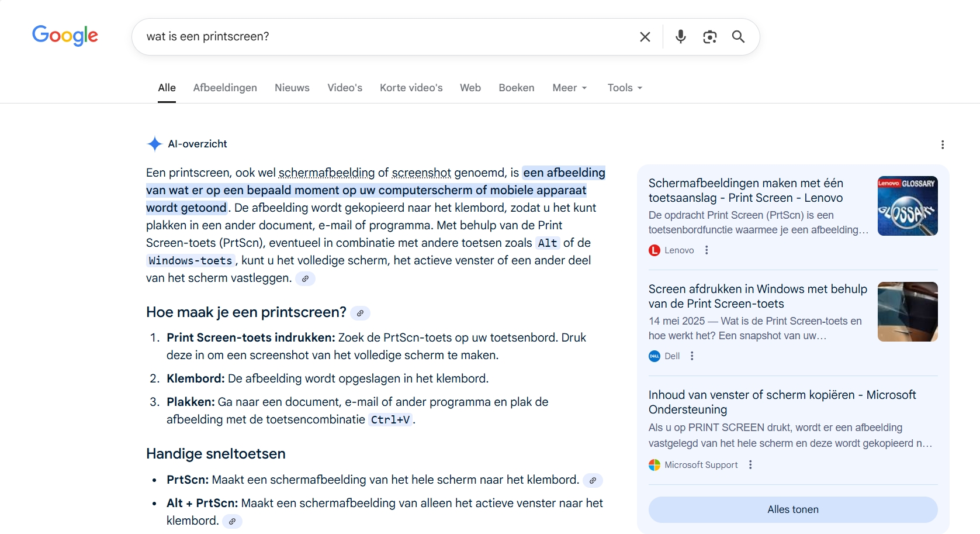Viewport: 980px width, 534px height.
Task: Open the Lenovo Schermafbeeldingen maken article link
Action: (x=745, y=191)
